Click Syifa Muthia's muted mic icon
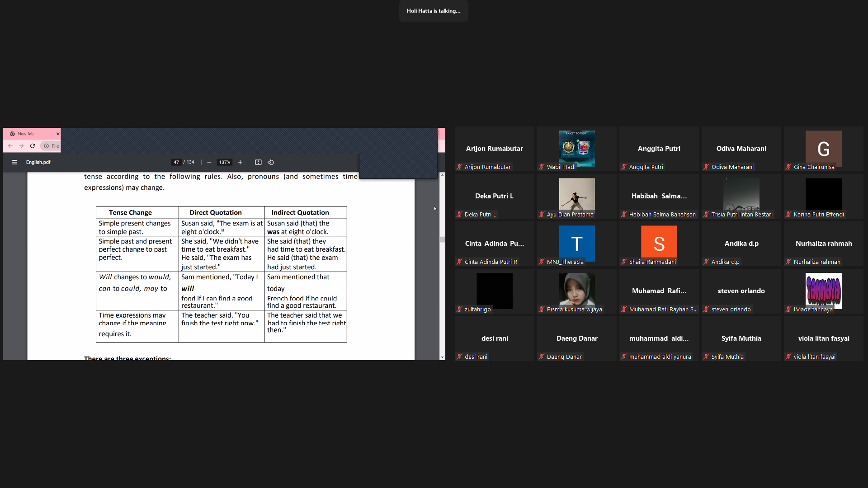Screen dimensions: 868x488 pyautogui.click(x=706, y=357)
